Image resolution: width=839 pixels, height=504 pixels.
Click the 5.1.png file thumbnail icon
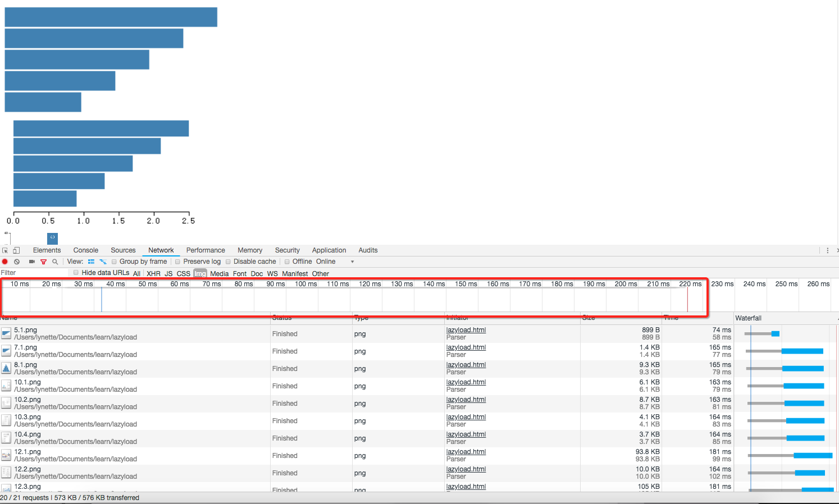click(6, 334)
